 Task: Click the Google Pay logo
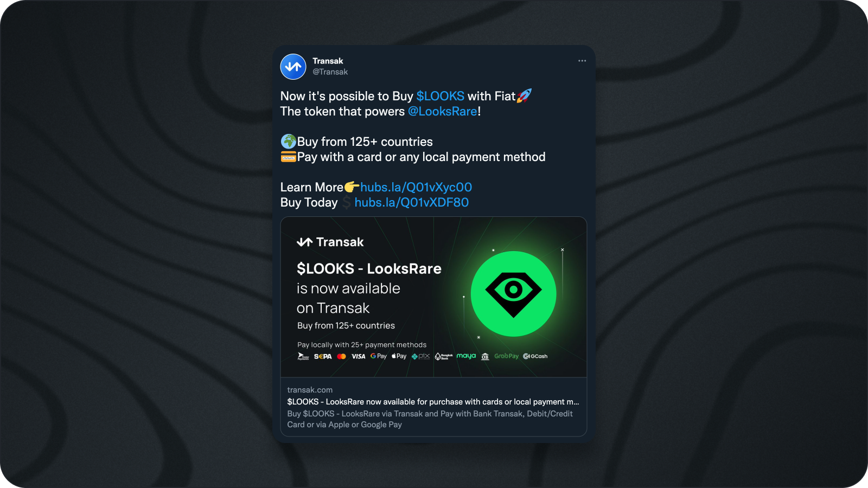coord(379,356)
